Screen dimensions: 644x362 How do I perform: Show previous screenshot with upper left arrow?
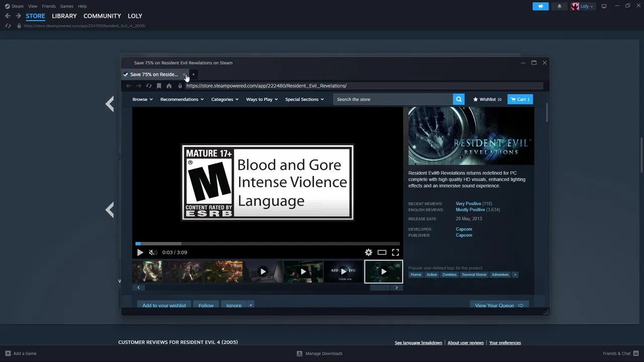coord(110,104)
